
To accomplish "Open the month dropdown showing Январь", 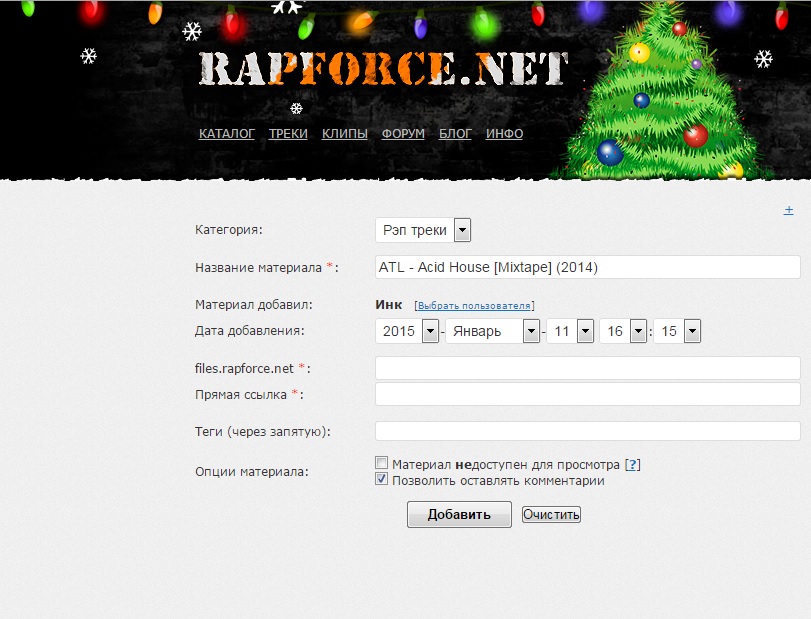I will [x=492, y=331].
